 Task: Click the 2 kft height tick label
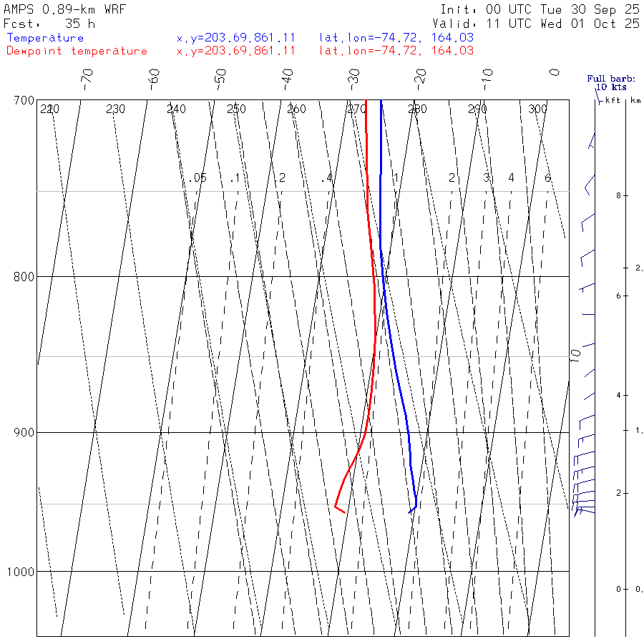618,493
